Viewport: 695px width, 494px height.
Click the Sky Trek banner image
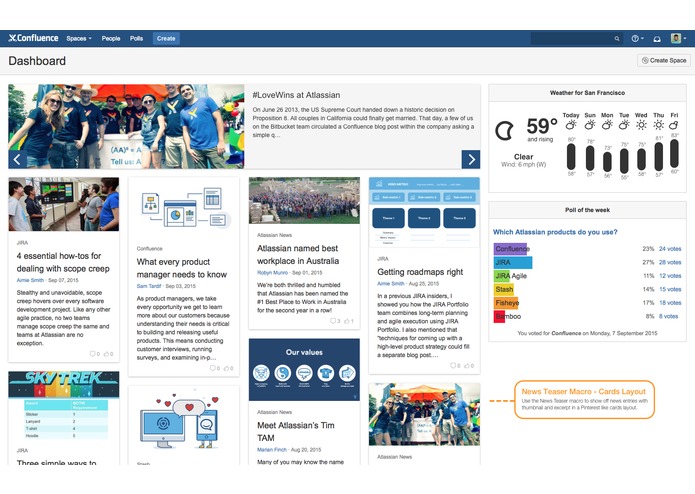coord(64,384)
